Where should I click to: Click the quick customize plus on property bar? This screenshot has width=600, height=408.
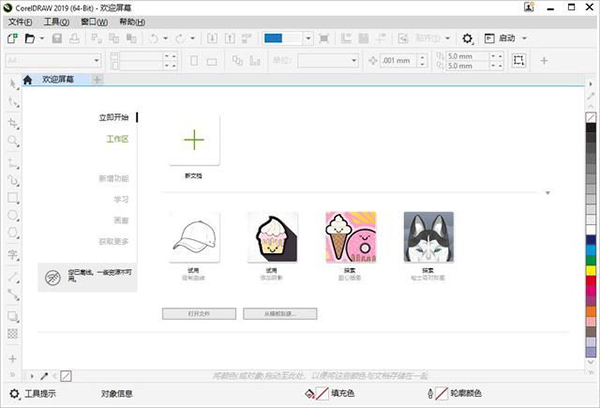coord(544,60)
